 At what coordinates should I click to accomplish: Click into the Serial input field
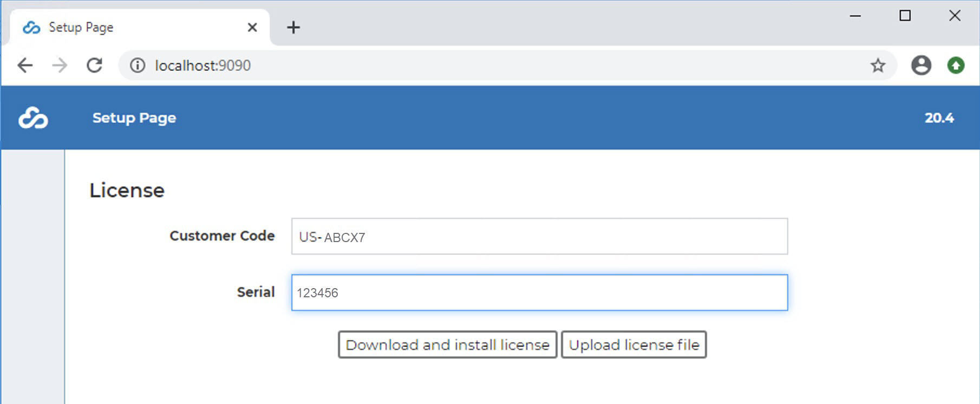click(x=539, y=293)
